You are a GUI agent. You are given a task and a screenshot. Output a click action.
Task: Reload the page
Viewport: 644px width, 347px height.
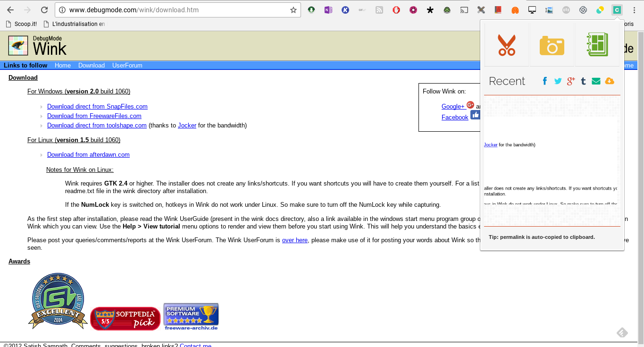pyautogui.click(x=44, y=10)
